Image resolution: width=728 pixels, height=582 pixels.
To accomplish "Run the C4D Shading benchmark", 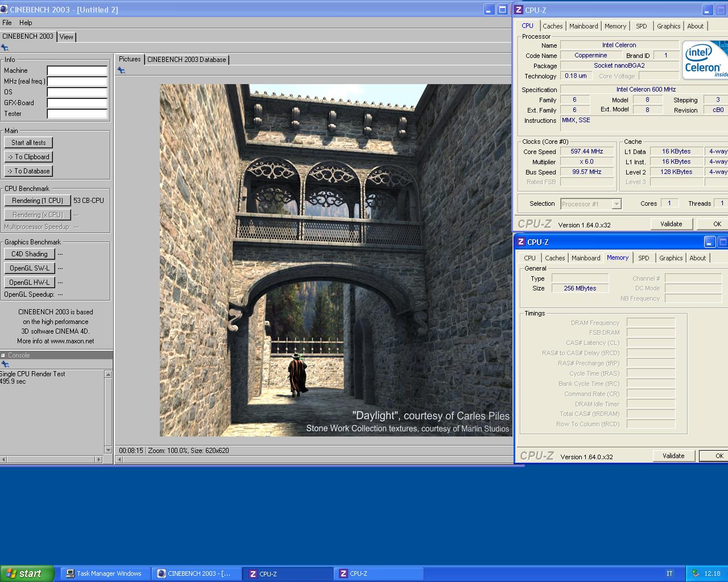I will (30, 254).
